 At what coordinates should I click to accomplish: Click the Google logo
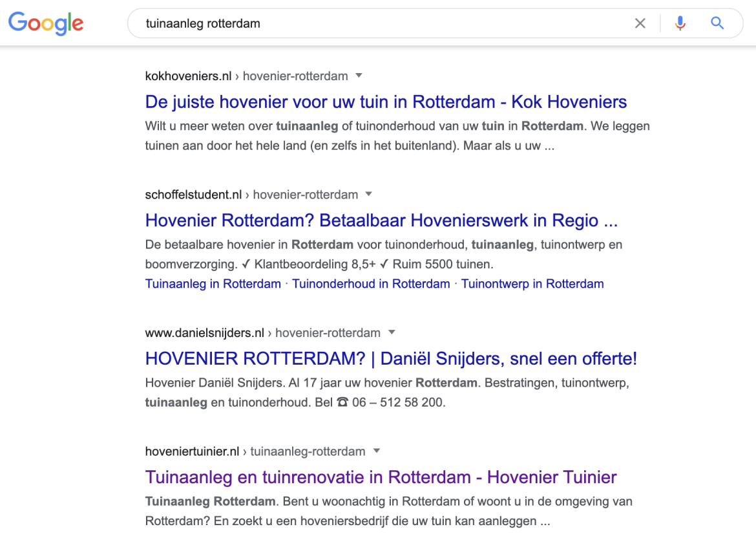point(46,23)
